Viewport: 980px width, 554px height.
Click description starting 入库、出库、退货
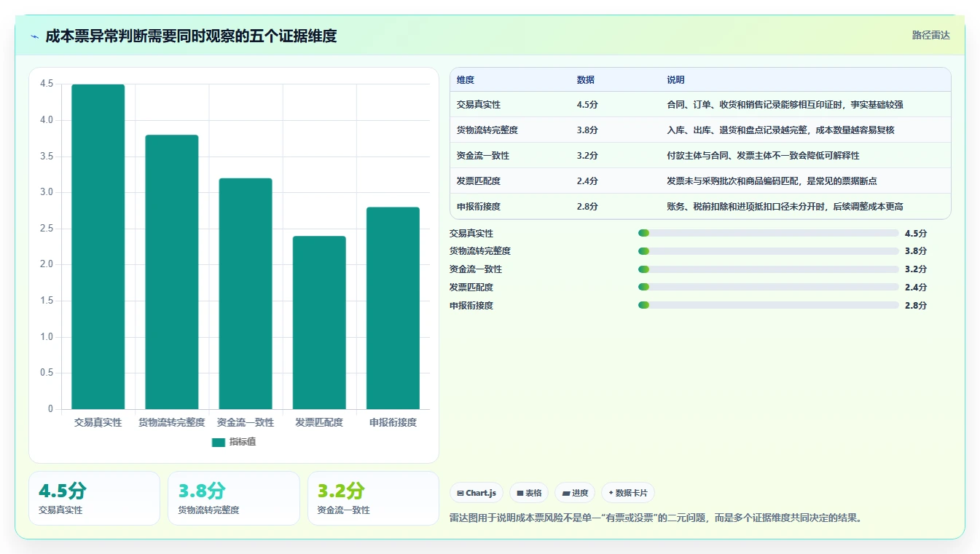pyautogui.click(x=780, y=130)
